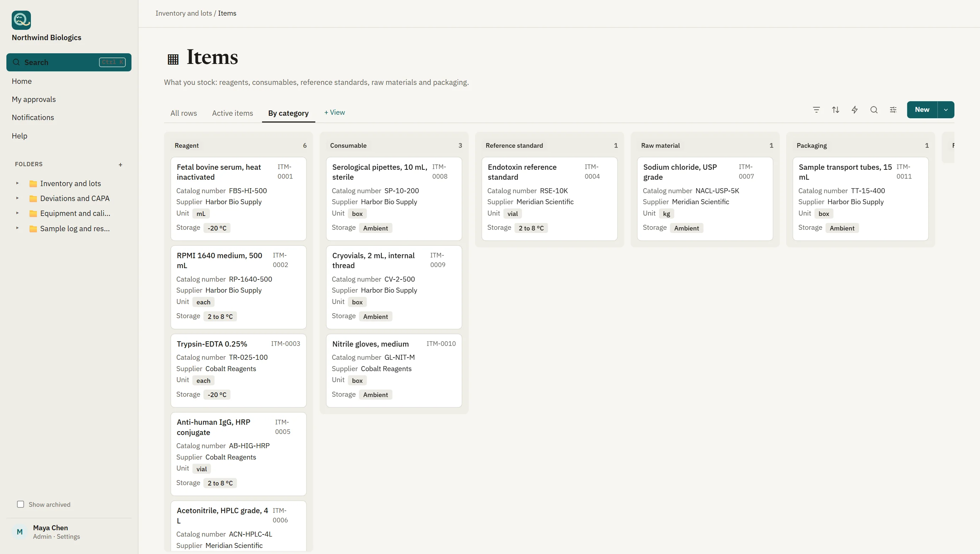Open My approvals in the sidebar
This screenshot has height=554, width=980.
[x=69, y=99]
